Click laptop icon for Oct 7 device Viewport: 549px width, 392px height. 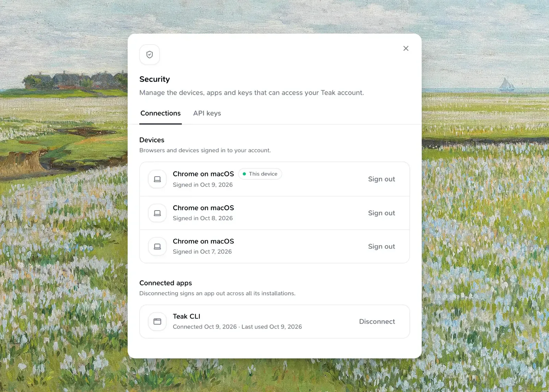[157, 247]
